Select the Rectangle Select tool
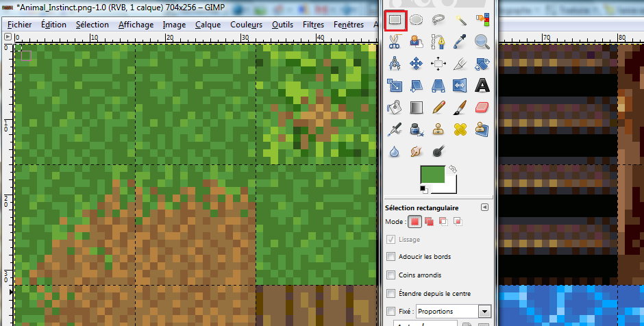644x326 pixels. [395, 21]
